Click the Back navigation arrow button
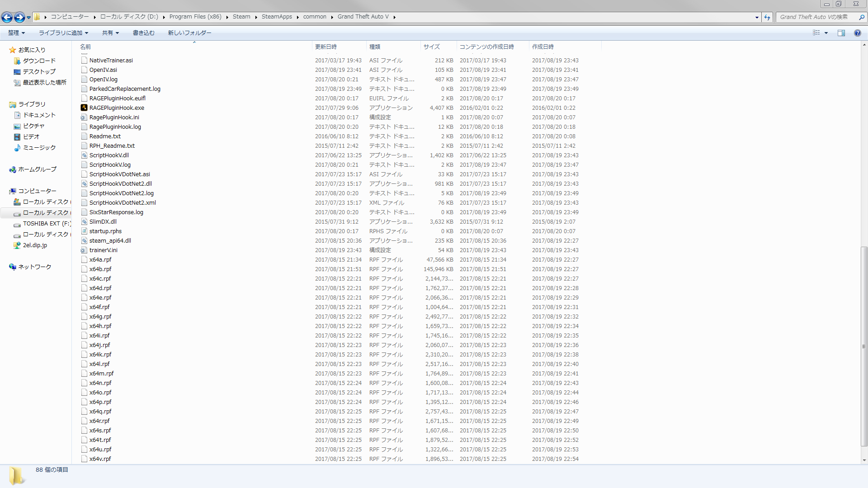The width and height of the screenshot is (868, 488). coord(7,17)
